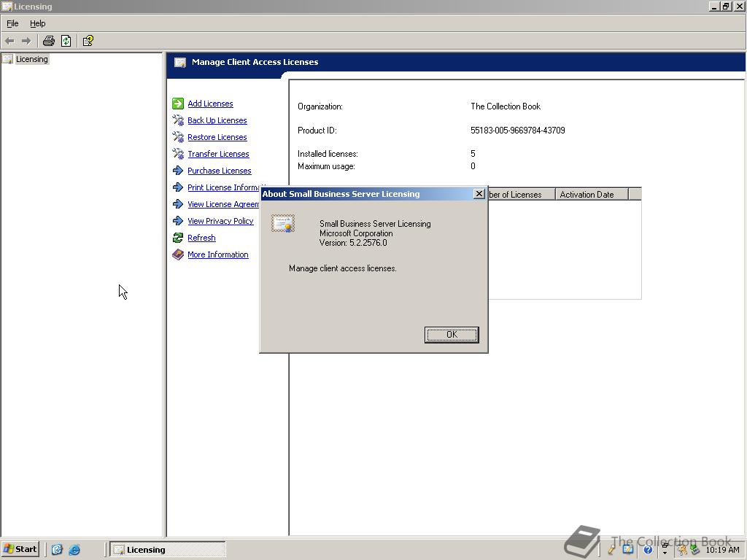The height and width of the screenshot is (560, 747).
Task: Click the Transfer Licenses tools icon
Action: 178,154
